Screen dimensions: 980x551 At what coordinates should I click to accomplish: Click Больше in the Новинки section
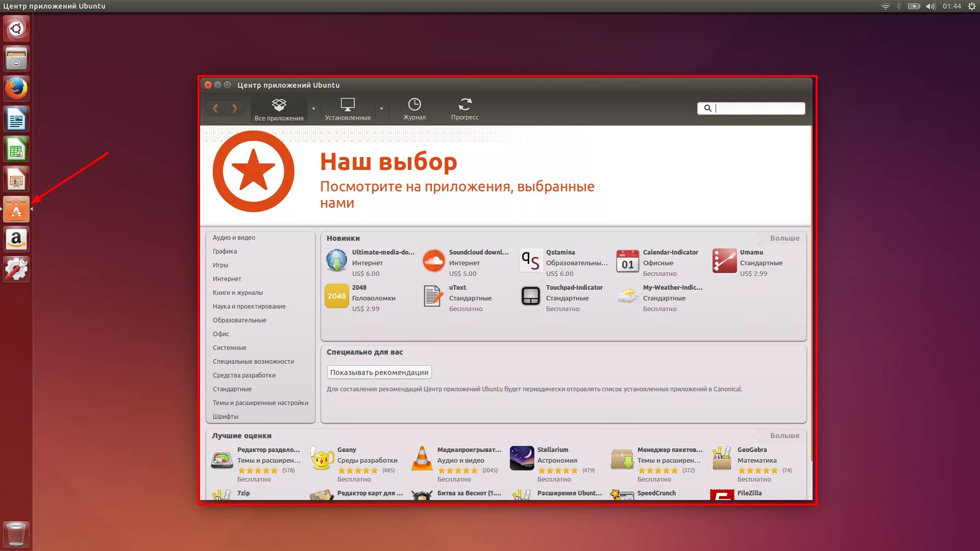[x=785, y=238]
